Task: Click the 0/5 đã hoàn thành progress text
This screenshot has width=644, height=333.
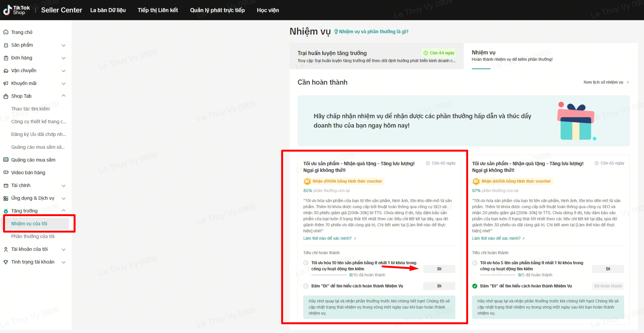Action: pyautogui.click(x=535, y=275)
